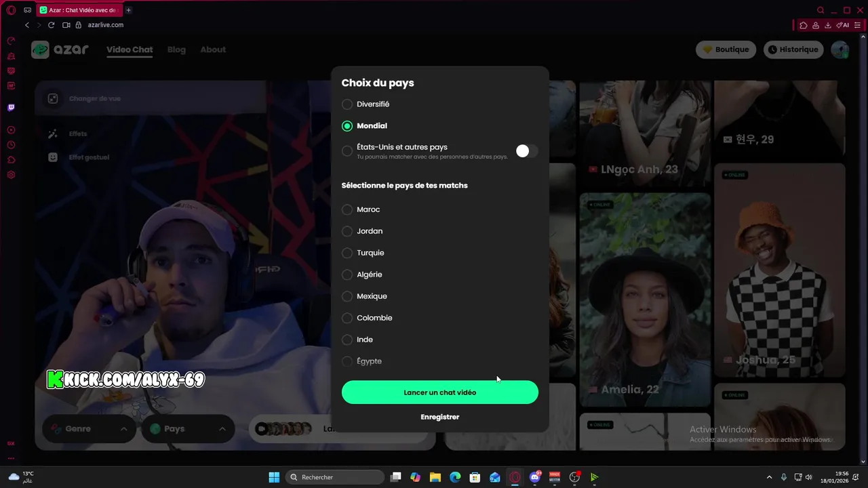Open the Boutique shop button
Viewport: 868px width, 488px height.
[726, 49]
